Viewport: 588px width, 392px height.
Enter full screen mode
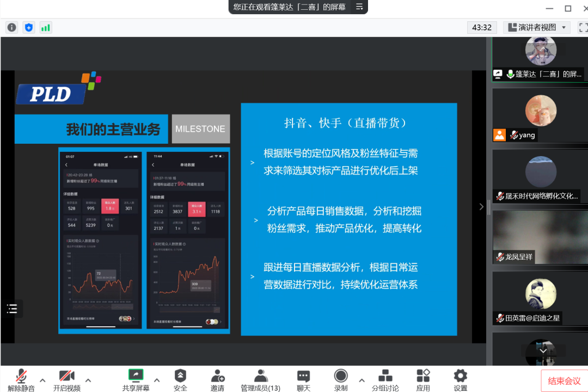point(583,27)
